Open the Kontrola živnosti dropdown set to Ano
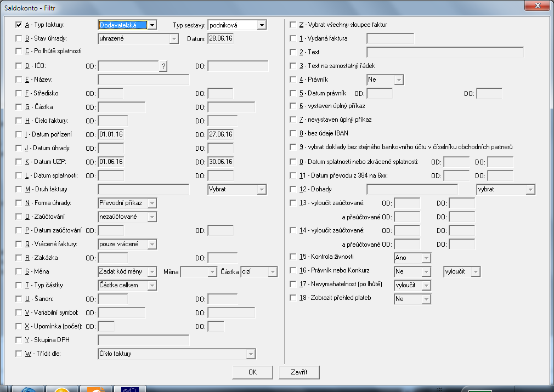This screenshot has width=554, height=392. pos(412,258)
